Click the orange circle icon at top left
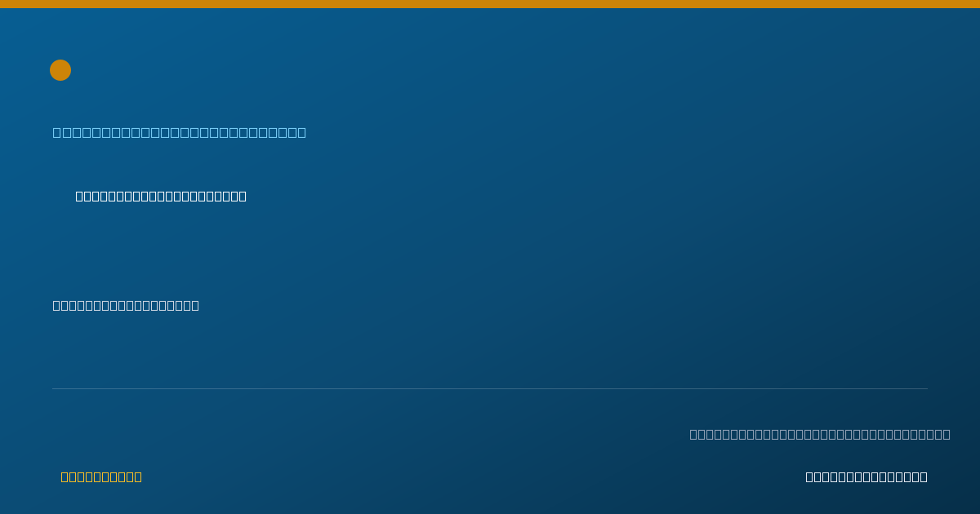Viewport: 980px width, 514px height. click(x=60, y=70)
